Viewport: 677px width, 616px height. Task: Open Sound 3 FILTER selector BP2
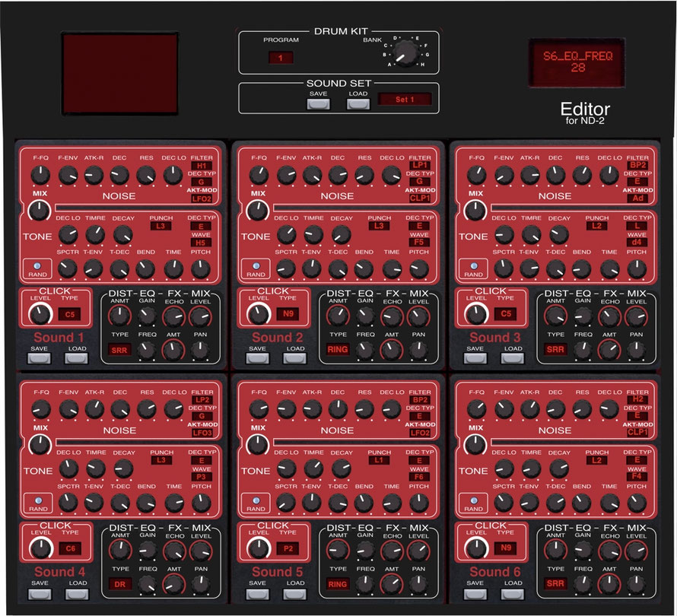coord(637,165)
